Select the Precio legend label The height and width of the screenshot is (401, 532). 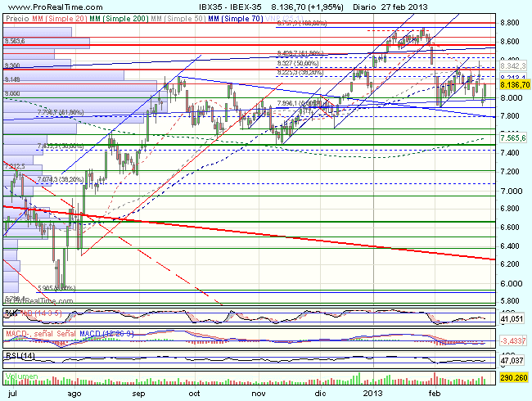(x=16, y=16)
